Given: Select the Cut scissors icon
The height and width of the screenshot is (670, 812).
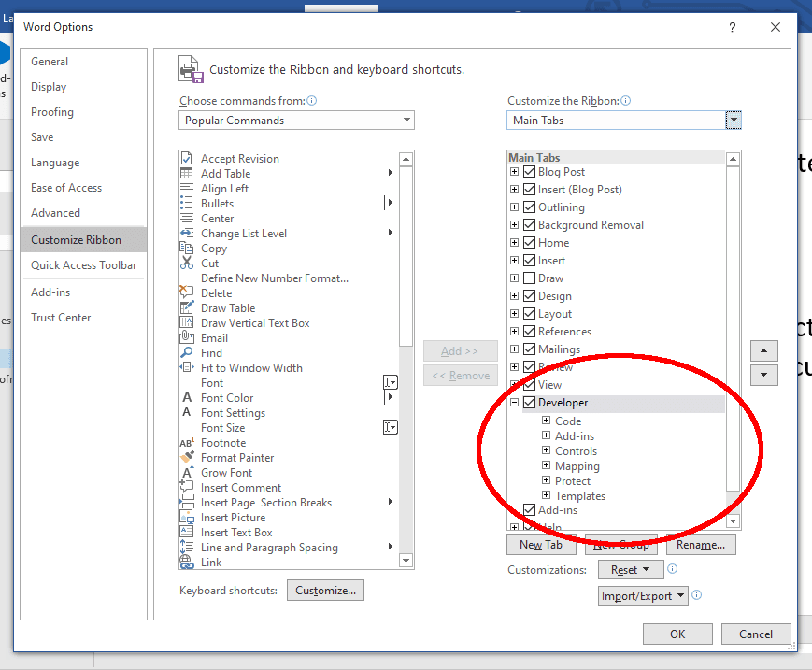Looking at the screenshot, I should (187, 263).
